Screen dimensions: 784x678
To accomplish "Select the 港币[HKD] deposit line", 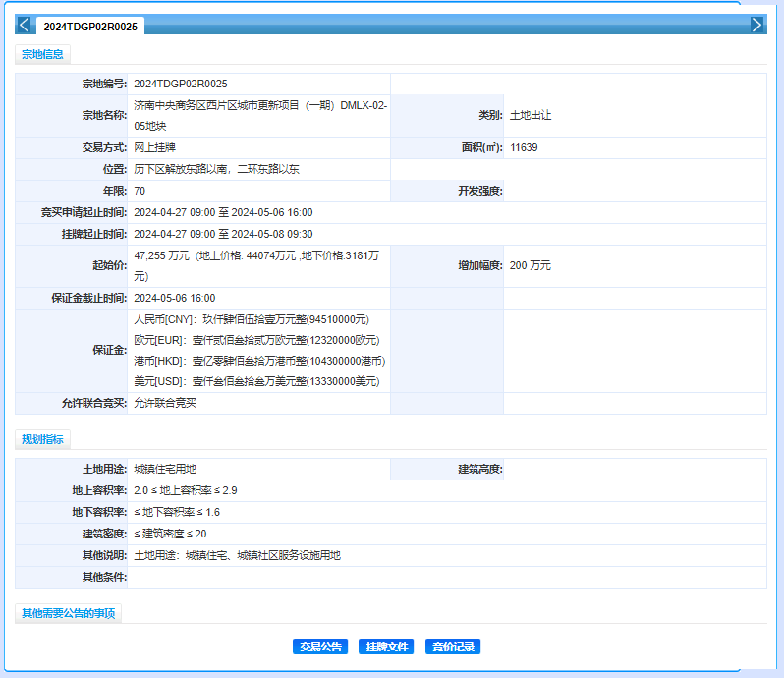I will (x=259, y=361).
